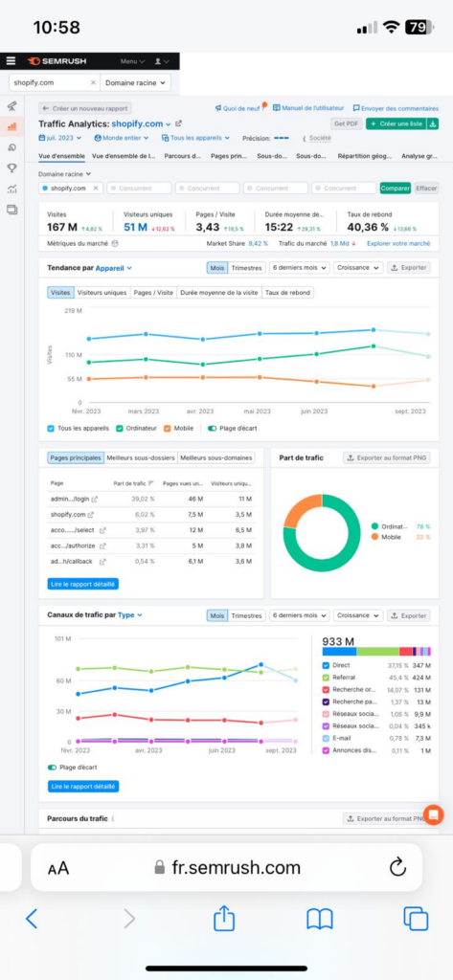Image resolution: width=453 pixels, height=980 pixels.
Task: Toggle the Mobile legend checkbox under the trend chart
Action: tap(167, 428)
